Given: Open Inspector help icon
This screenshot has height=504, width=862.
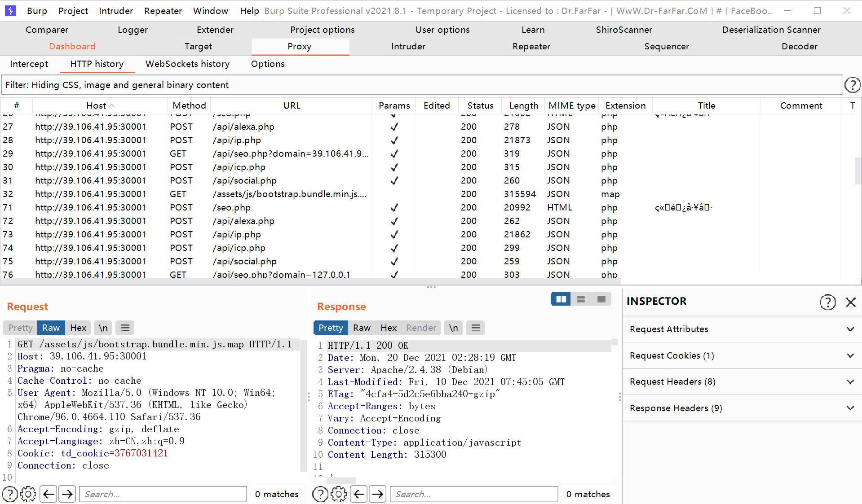Looking at the screenshot, I should pyautogui.click(x=827, y=302).
